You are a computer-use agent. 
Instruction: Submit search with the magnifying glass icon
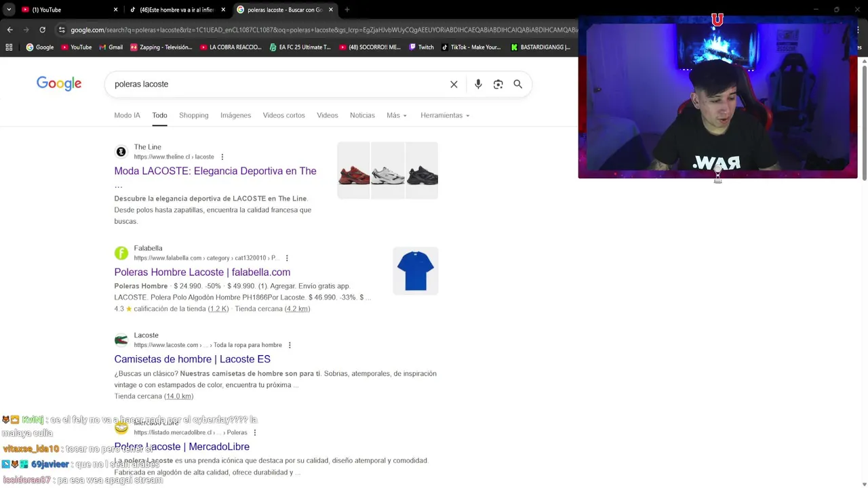click(518, 84)
